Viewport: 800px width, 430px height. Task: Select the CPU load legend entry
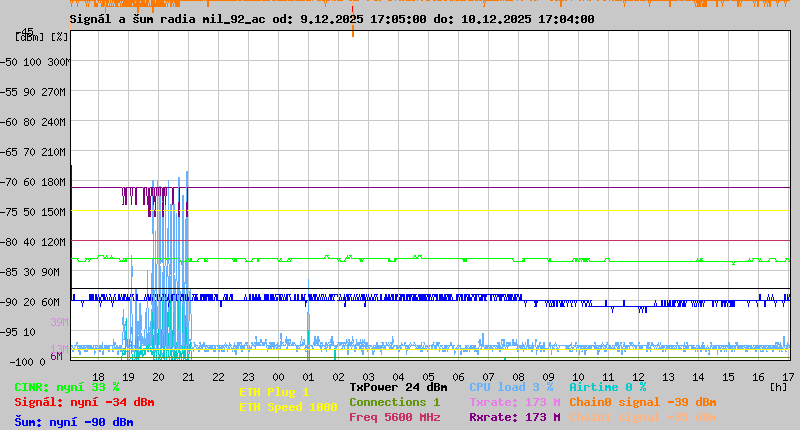pos(511,387)
